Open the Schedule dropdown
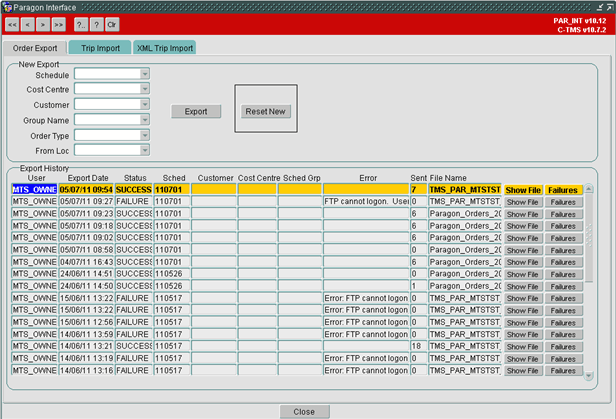This screenshot has height=419, width=616. pos(145,74)
